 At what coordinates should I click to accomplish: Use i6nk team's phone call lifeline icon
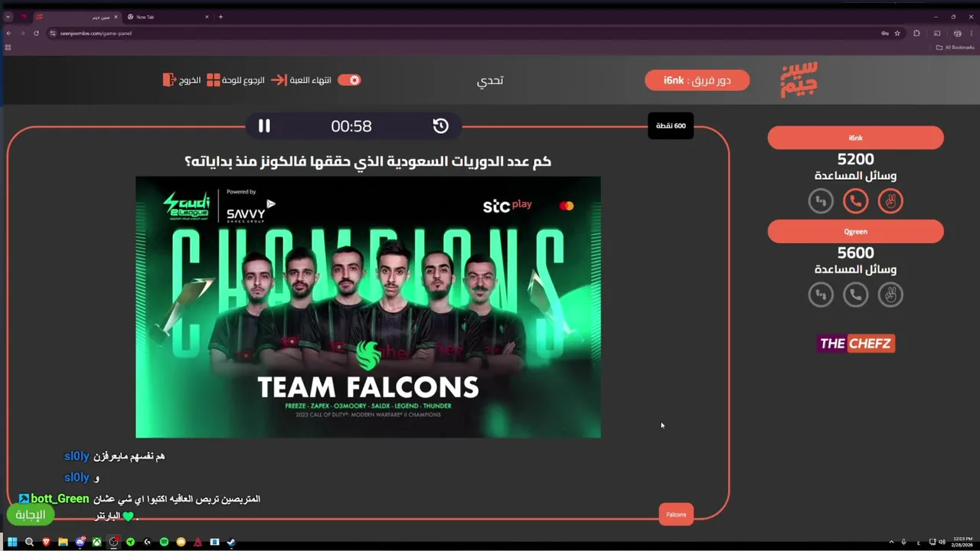(x=855, y=201)
